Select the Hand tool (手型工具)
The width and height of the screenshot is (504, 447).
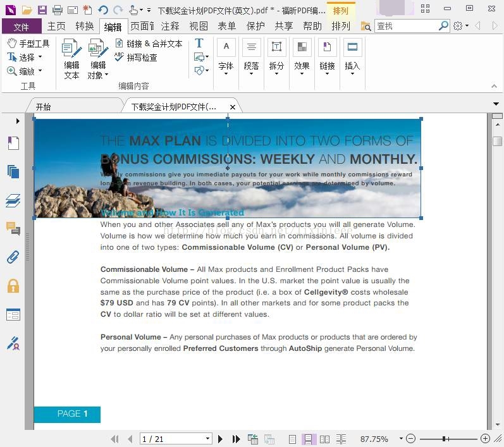point(28,44)
